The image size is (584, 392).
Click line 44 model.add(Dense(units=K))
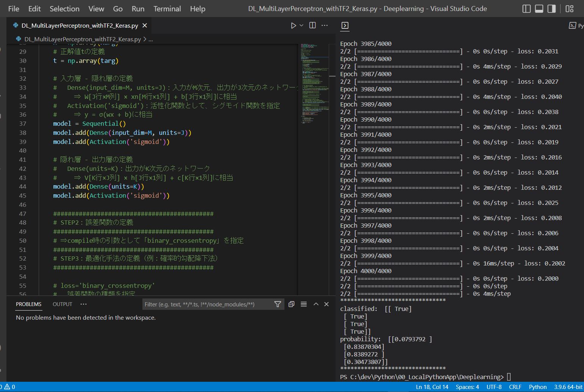(98, 186)
